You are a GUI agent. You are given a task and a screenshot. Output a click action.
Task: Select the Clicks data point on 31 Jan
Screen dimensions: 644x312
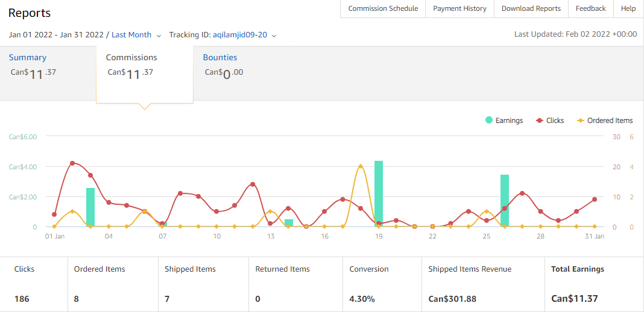point(595,199)
